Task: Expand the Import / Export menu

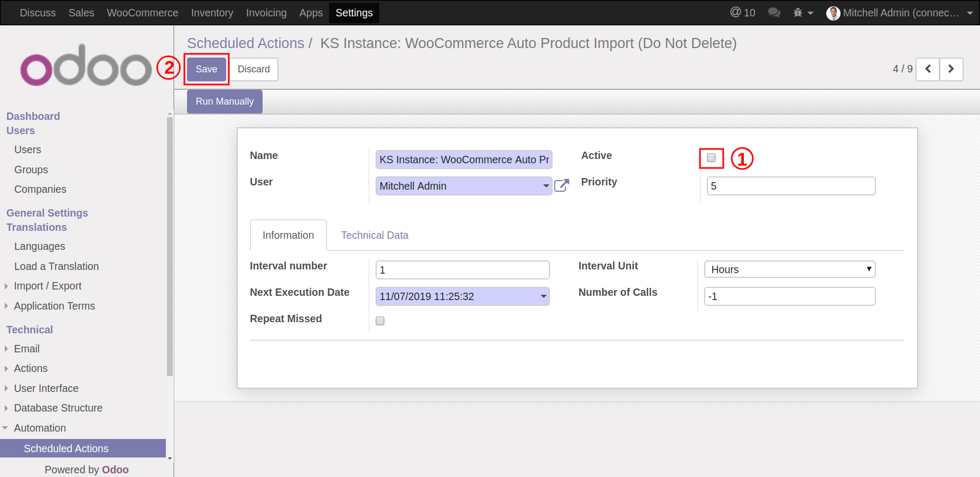Action: click(x=48, y=286)
